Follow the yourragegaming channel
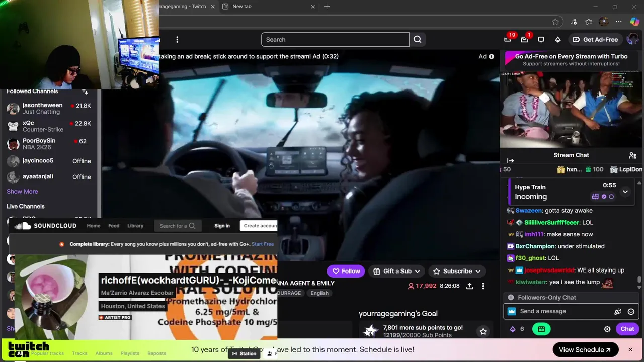The image size is (644, 362). click(x=345, y=271)
